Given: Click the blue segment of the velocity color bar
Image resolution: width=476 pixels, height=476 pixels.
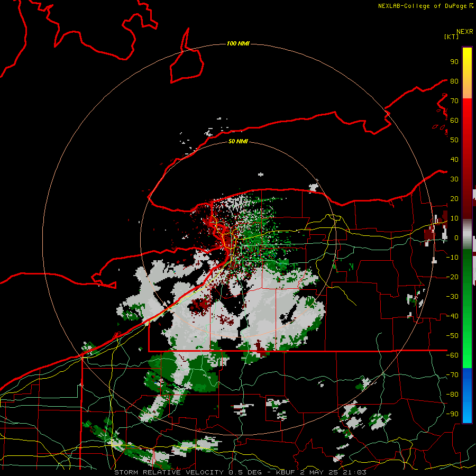Looking at the screenshot, I should click(x=467, y=396).
